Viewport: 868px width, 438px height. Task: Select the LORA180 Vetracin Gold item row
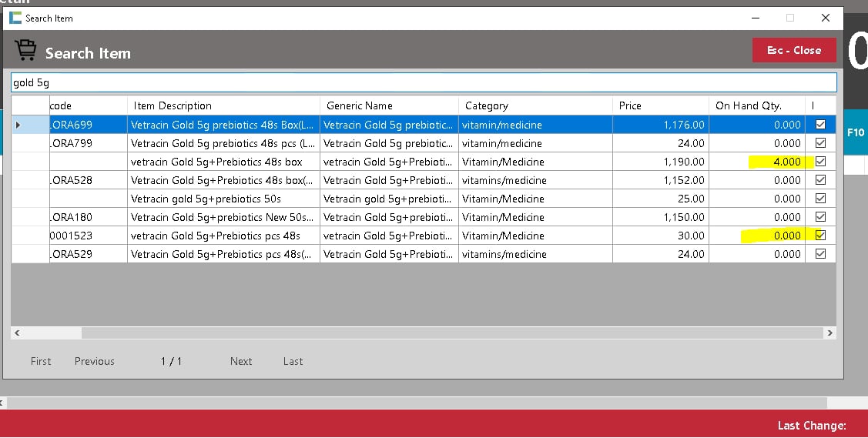pos(223,217)
